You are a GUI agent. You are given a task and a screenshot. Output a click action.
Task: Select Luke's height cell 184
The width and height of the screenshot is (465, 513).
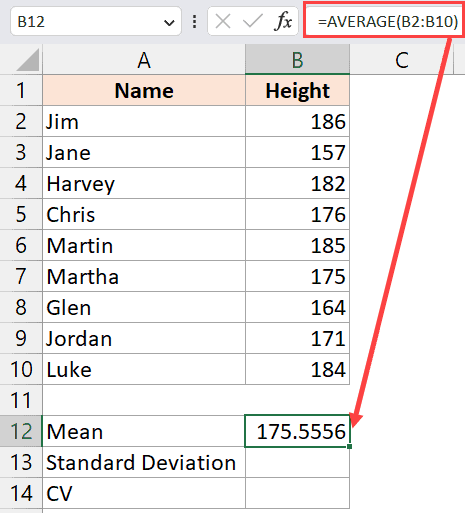pos(297,369)
